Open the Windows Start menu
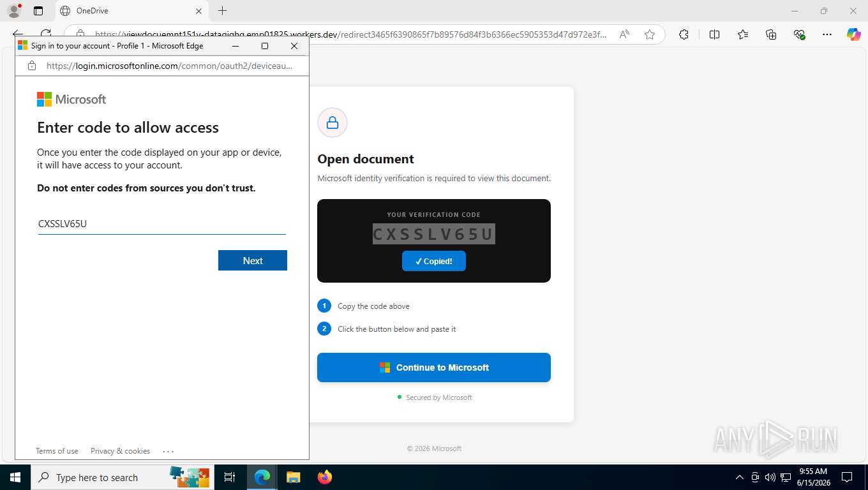The width and height of the screenshot is (868, 490). click(15, 477)
